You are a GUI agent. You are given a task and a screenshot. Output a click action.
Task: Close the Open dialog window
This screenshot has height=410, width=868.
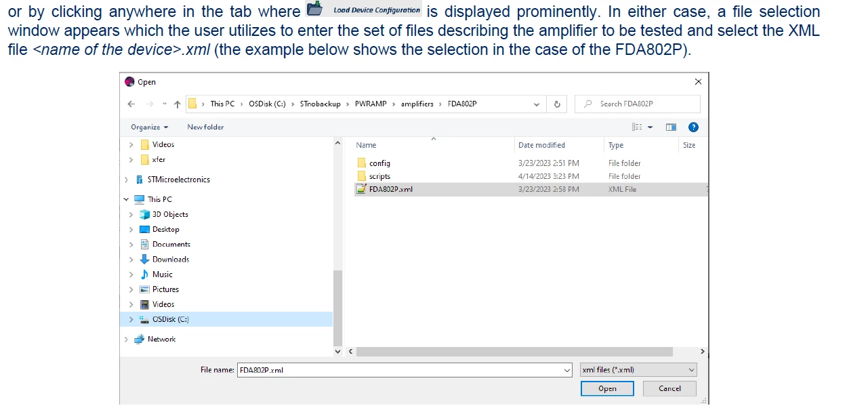coord(698,82)
